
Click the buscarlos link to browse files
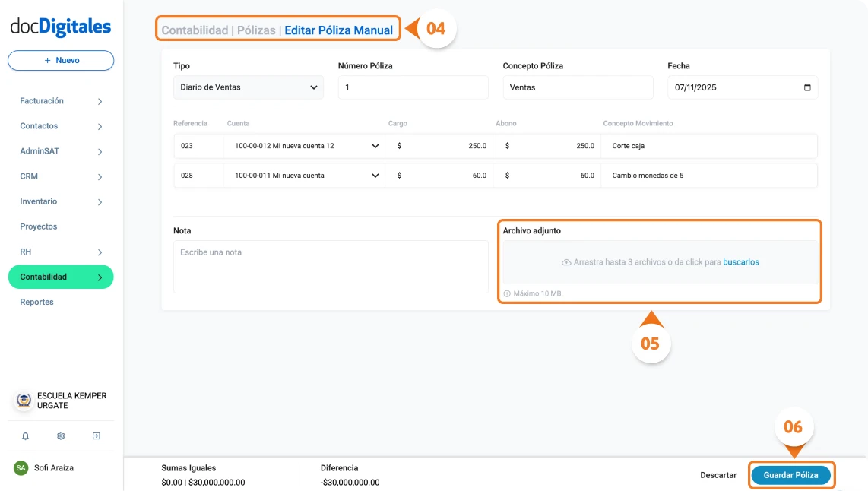pos(743,261)
